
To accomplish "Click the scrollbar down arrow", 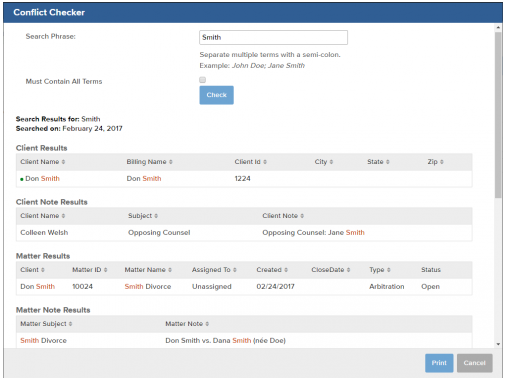I will pos(498,344).
